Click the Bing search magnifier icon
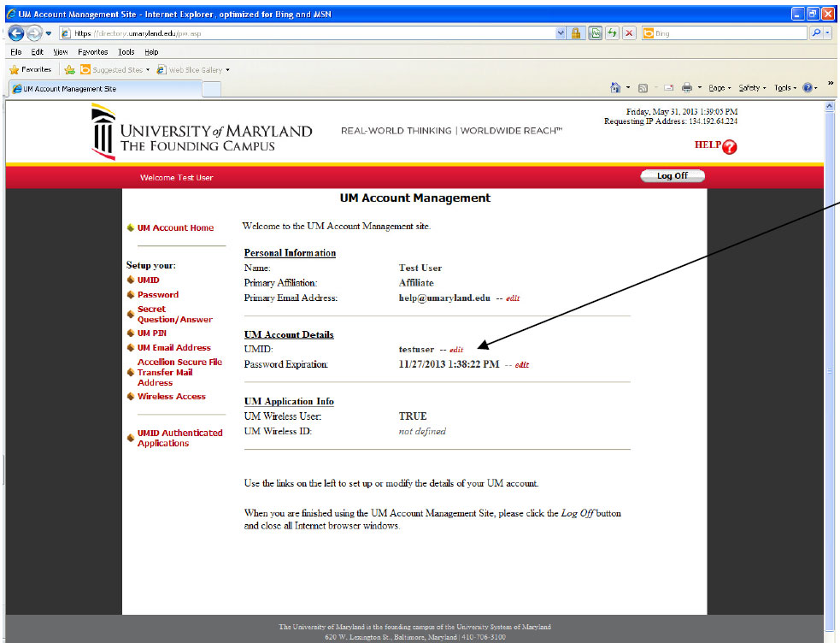 [x=815, y=32]
